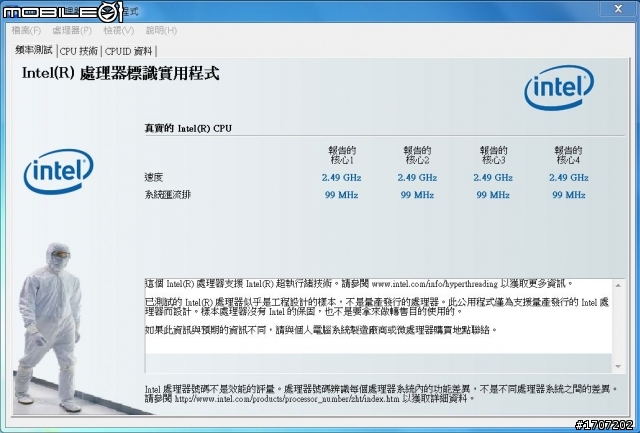Click the 99 MHz bus value for core 2
The image size is (640, 433).
[417, 195]
